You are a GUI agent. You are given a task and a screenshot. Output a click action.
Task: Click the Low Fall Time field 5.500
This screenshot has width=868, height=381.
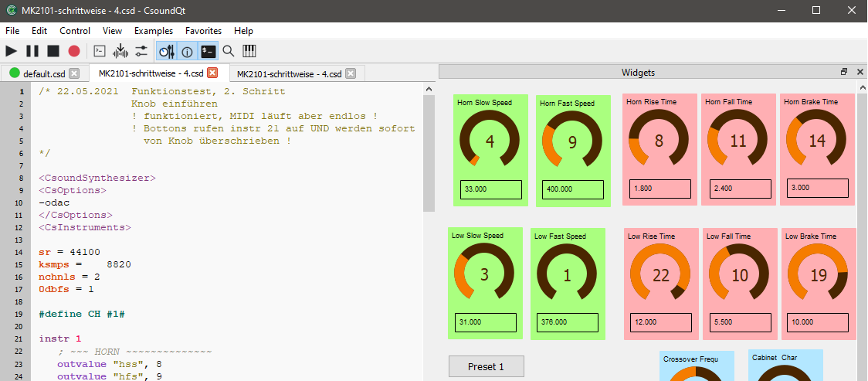(x=740, y=322)
